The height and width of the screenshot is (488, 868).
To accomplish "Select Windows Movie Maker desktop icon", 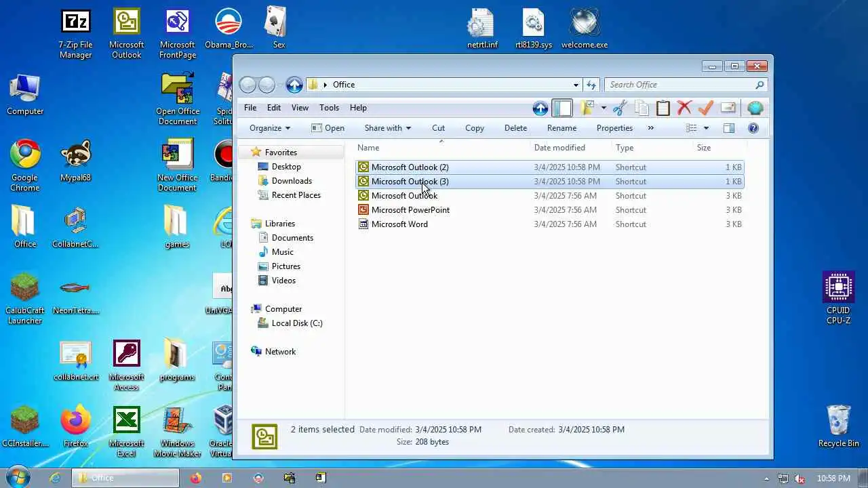I will (178, 432).
